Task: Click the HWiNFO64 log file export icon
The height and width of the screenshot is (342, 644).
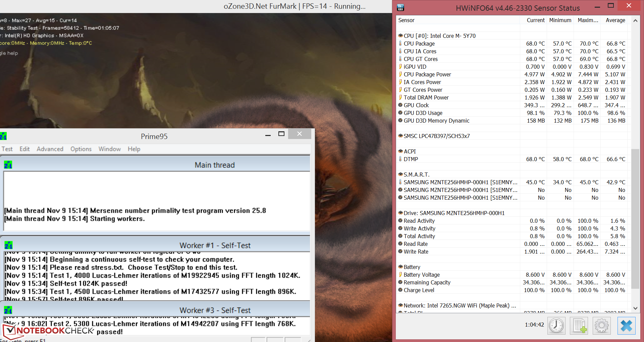Action: tap(579, 325)
